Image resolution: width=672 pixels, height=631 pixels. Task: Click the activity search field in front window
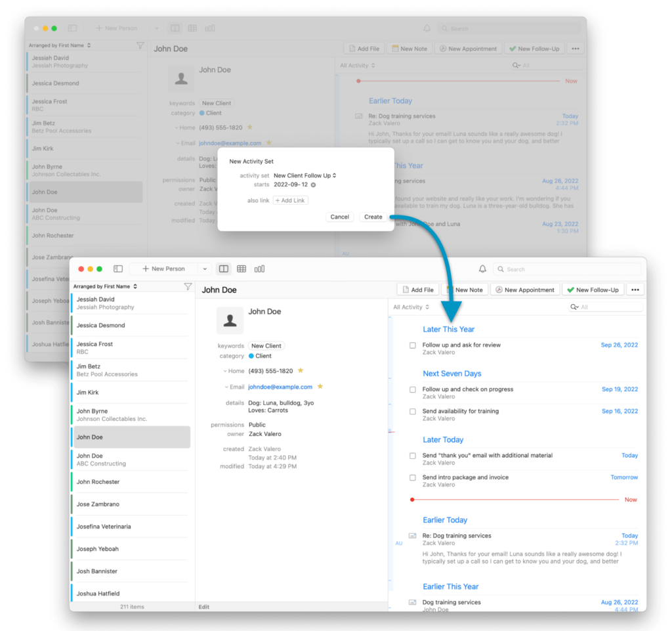pos(606,307)
